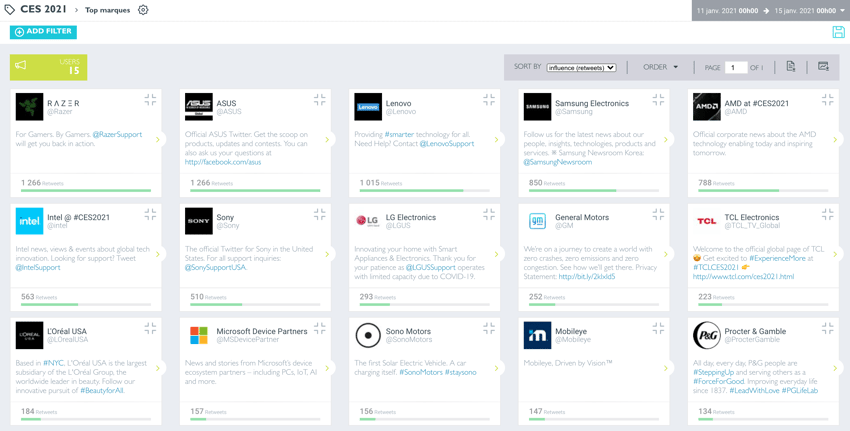Collapse the LG Electronics card

click(489, 214)
